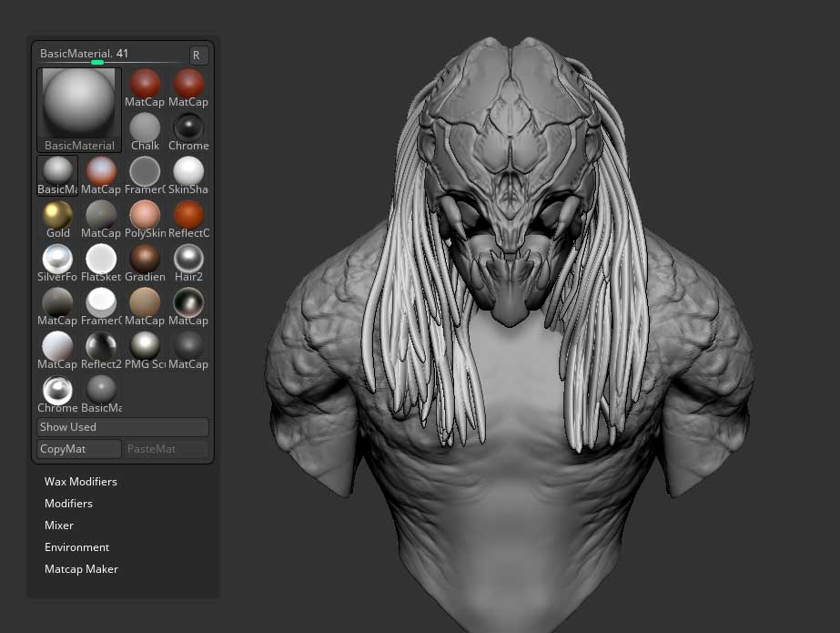Image resolution: width=840 pixels, height=633 pixels.
Task: Click the PasteMat button
Action: tap(166, 449)
